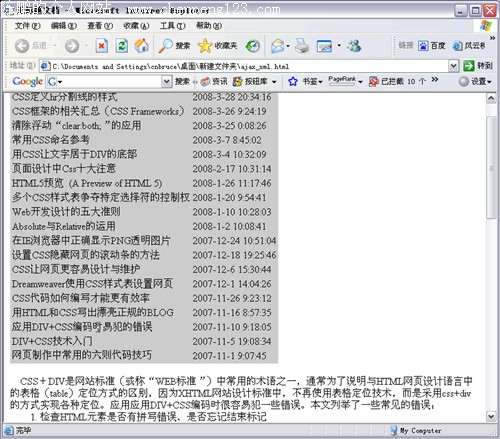
Task: Click the page icon in the address bar
Action: tap(45, 66)
